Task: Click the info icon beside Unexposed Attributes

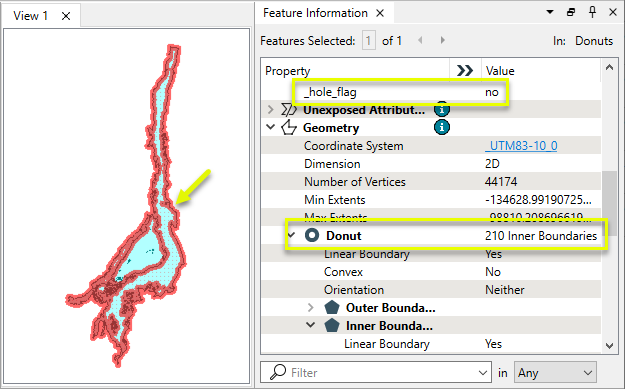Action: (442, 110)
